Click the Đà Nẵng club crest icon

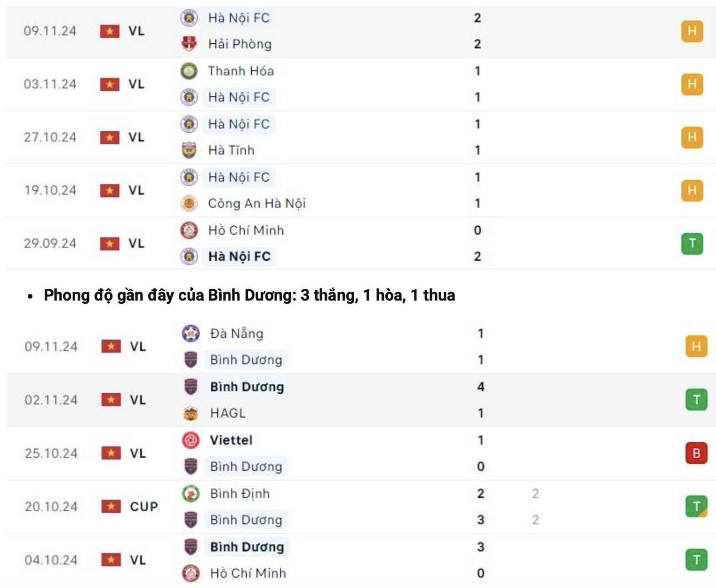click(x=191, y=334)
